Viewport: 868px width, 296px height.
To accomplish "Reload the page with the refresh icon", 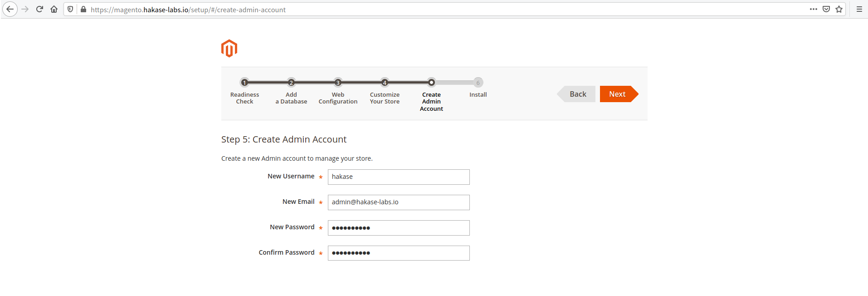I will click(x=39, y=9).
